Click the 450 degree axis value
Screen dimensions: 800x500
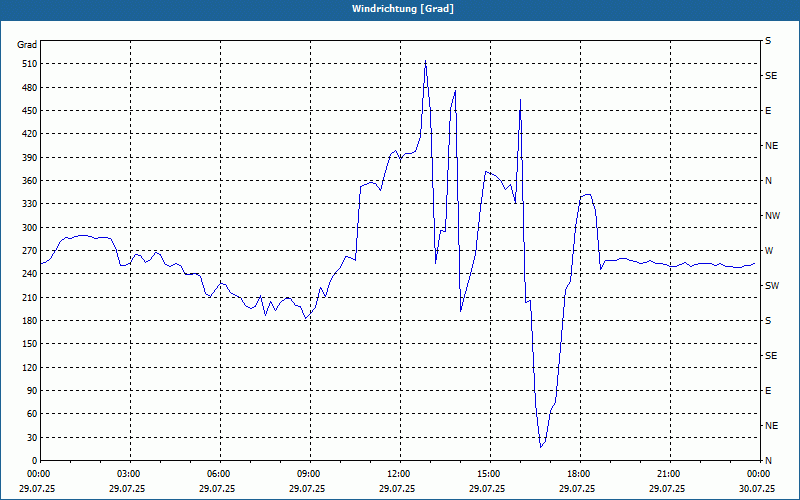(30, 111)
